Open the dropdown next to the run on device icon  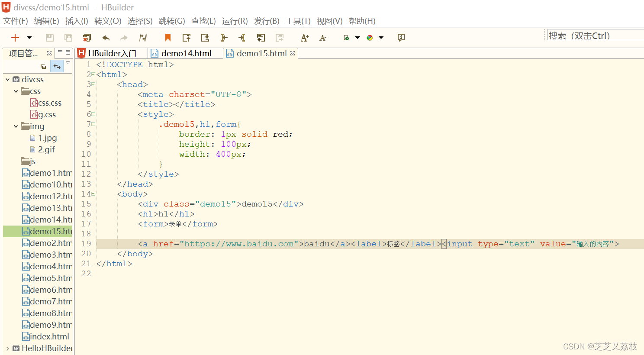point(358,38)
